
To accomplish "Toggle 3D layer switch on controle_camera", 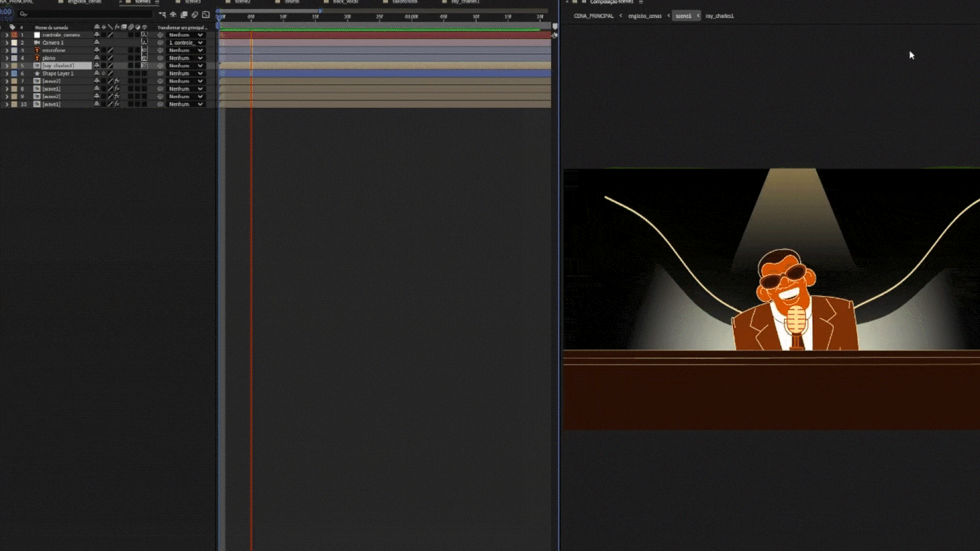I will tap(144, 35).
